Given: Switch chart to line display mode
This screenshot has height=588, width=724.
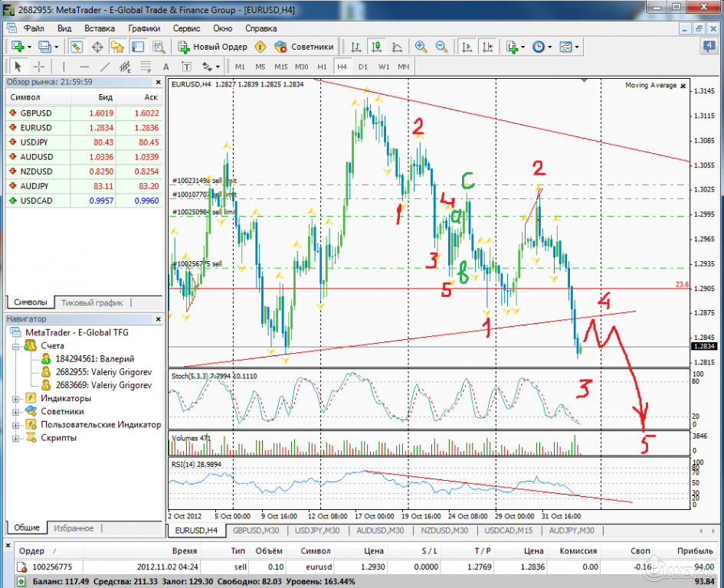Looking at the screenshot, I should [x=398, y=47].
